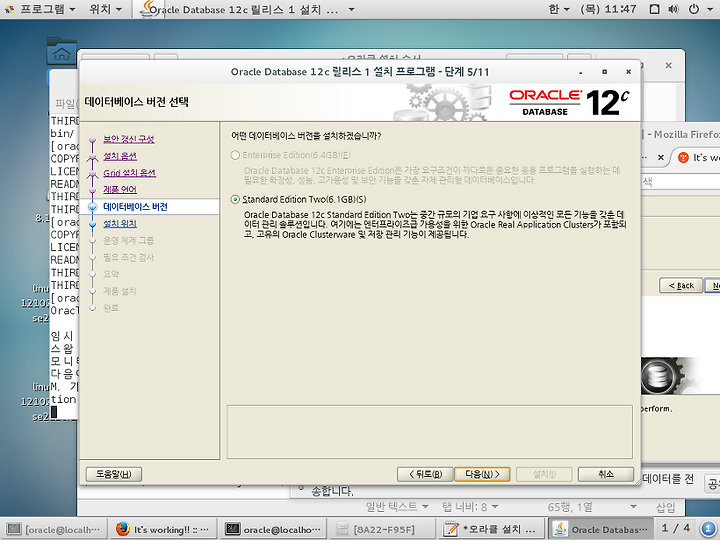Click the Java icon on Oracle taskbar item
This screenshot has width=720, height=540.
click(x=560, y=529)
